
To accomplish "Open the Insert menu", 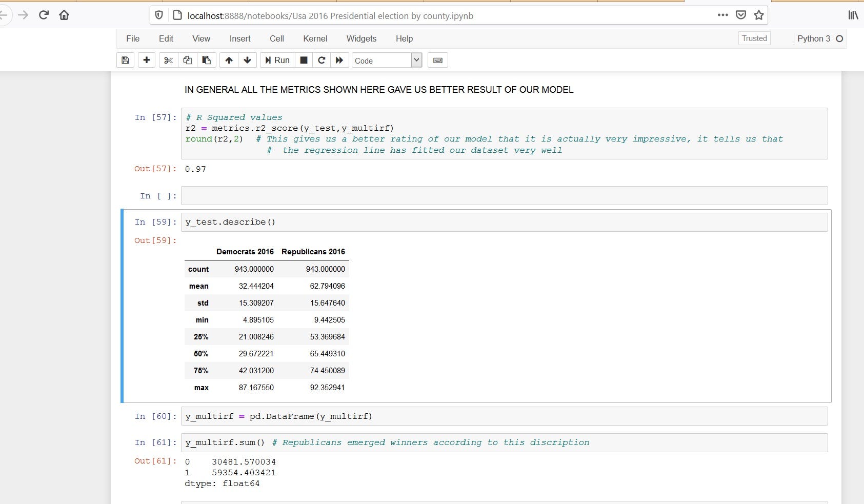I will coord(240,38).
